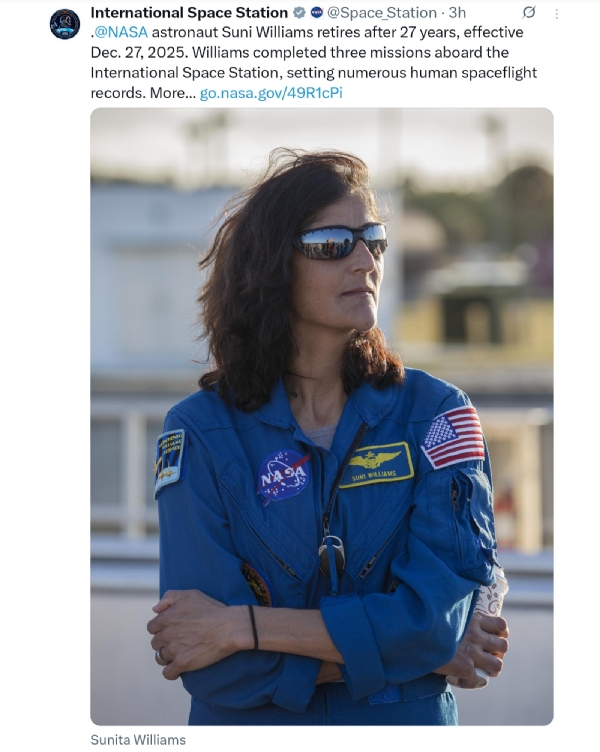The image size is (600, 752).
Task: Open the International Space Station profile avatar
Action: tap(65, 24)
